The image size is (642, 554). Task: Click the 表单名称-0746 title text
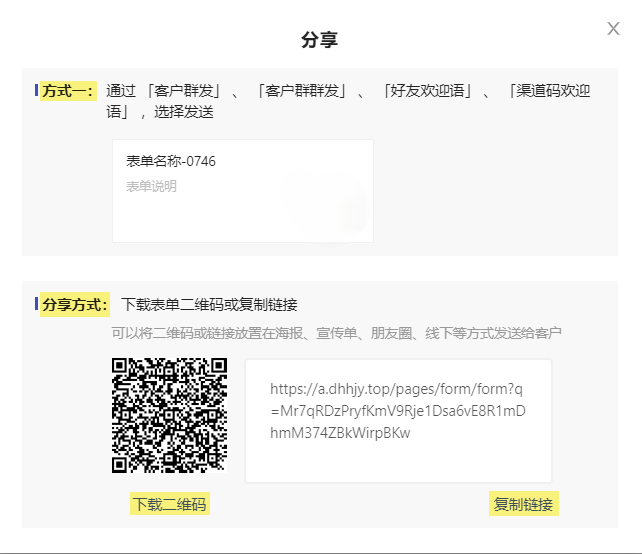pyautogui.click(x=171, y=161)
